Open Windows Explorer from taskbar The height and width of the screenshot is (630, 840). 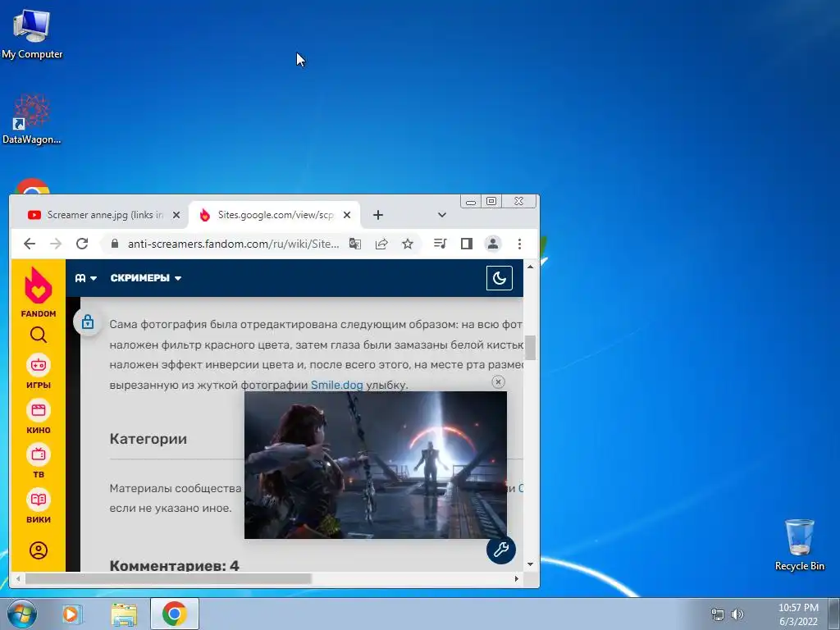coord(124,614)
